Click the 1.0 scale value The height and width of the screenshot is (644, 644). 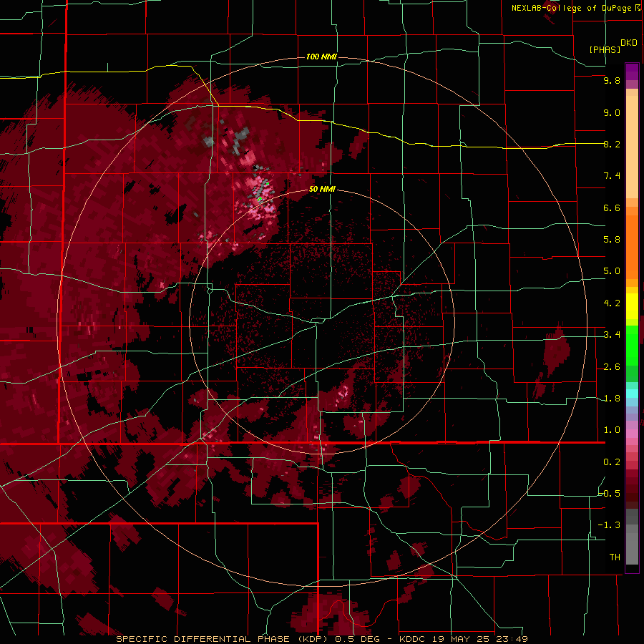point(612,430)
